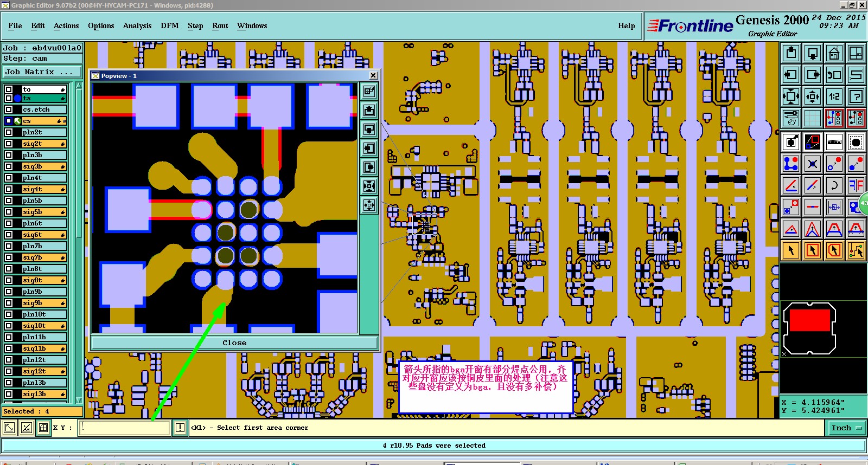868x465 pixels.
Task: Click the Popview detach window icon
Action: [x=369, y=92]
